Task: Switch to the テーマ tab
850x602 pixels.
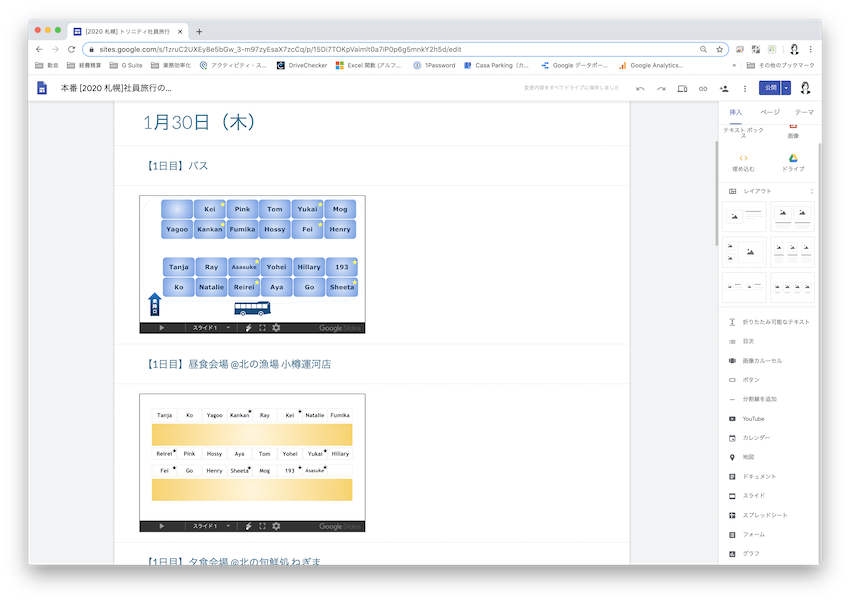Action: 804,112
